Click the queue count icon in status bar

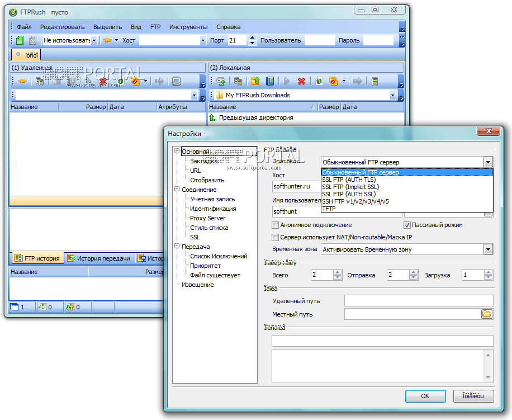point(42,307)
